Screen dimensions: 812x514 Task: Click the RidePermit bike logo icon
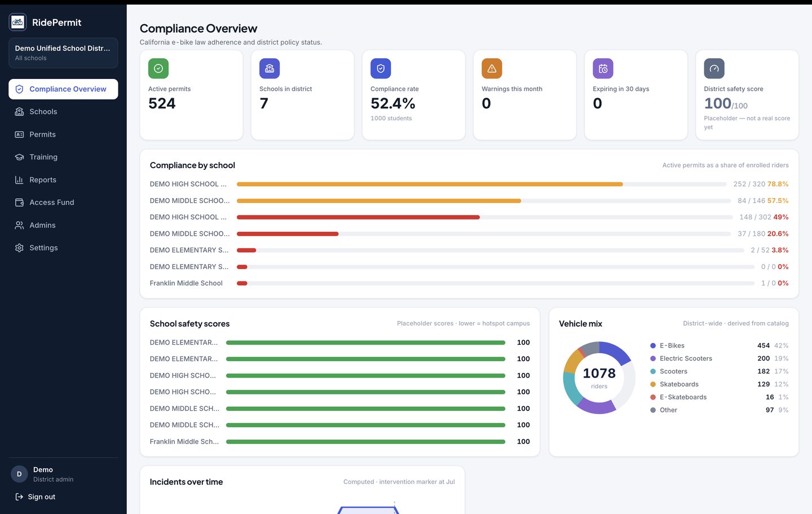tap(18, 22)
